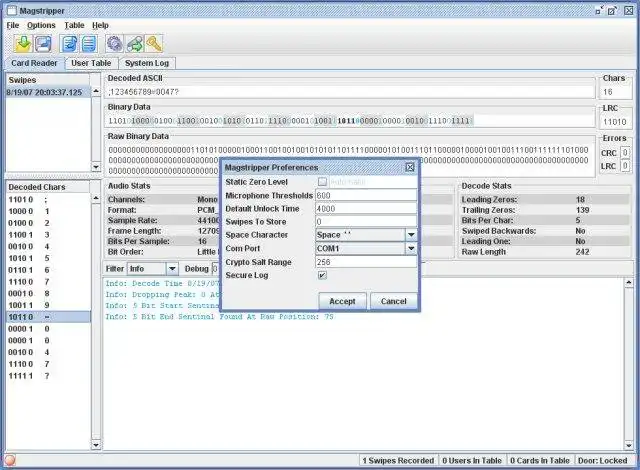The height and width of the screenshot is (470, 640).
Task: Select the decoded char row 1101 0 ;
Action: (x=48, y=200)
